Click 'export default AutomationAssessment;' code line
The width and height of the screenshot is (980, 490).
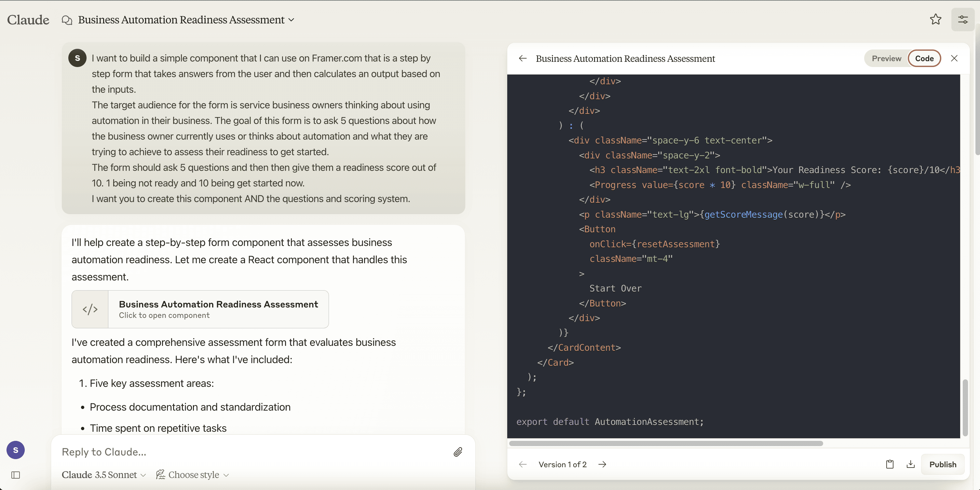pos(610,422)
